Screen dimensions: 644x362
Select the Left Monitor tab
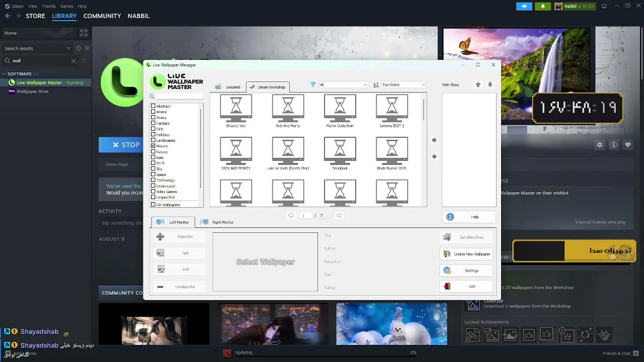(x=173, y=222)
